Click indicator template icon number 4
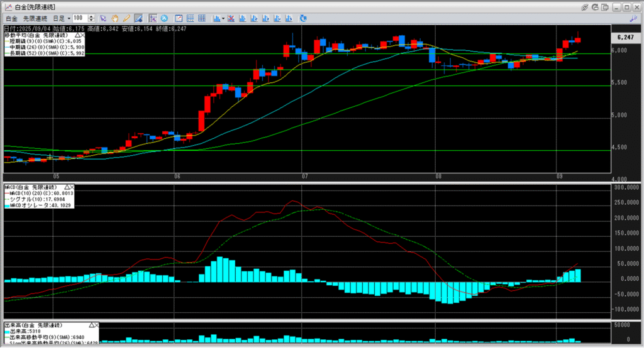Screen dimensions: 644x348 [x=277, y=18]
